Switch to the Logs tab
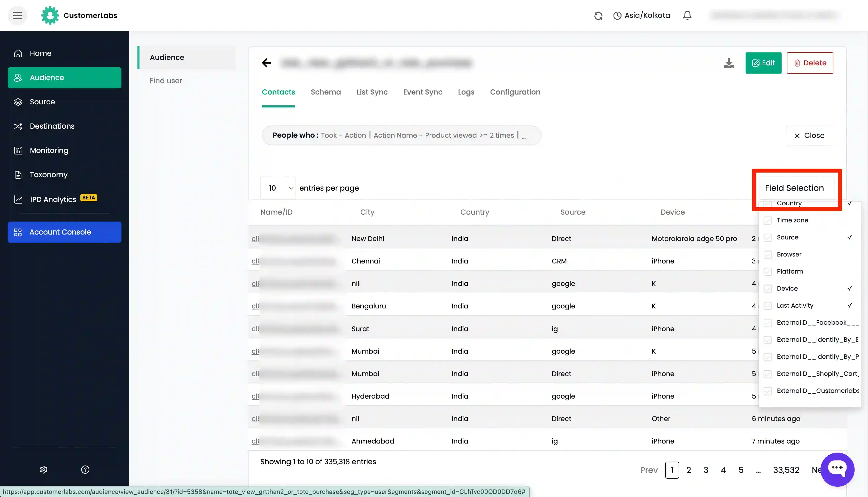The width and height of the screenshot is (868, 497). [466, 92]
